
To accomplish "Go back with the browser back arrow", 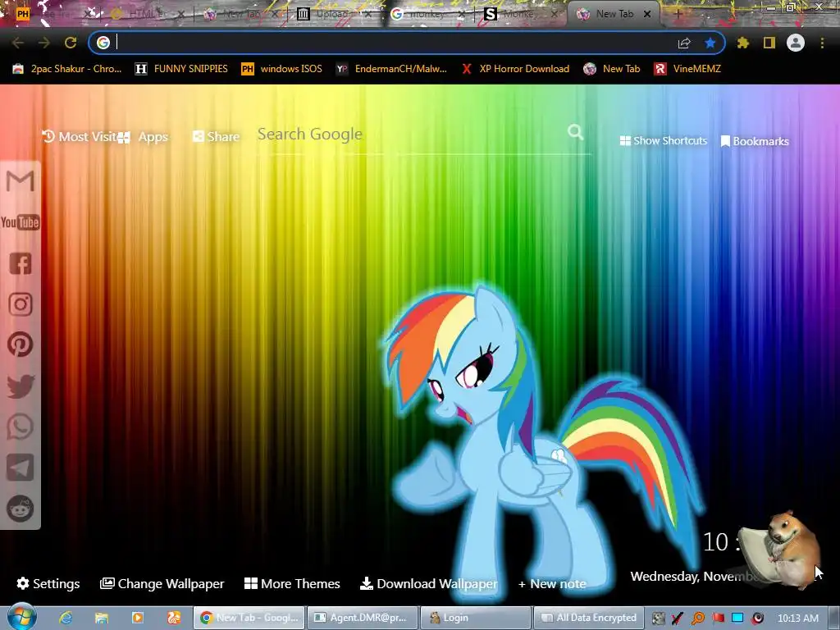I will coord(18,43).
